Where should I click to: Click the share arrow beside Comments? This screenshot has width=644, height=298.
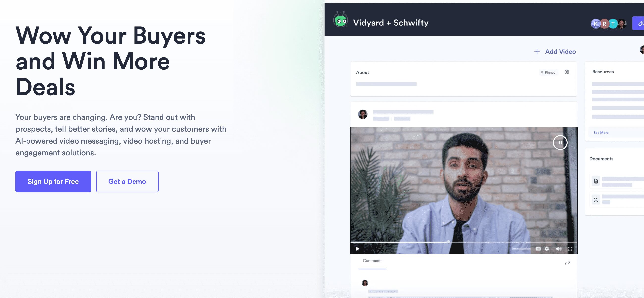(567, 263)
